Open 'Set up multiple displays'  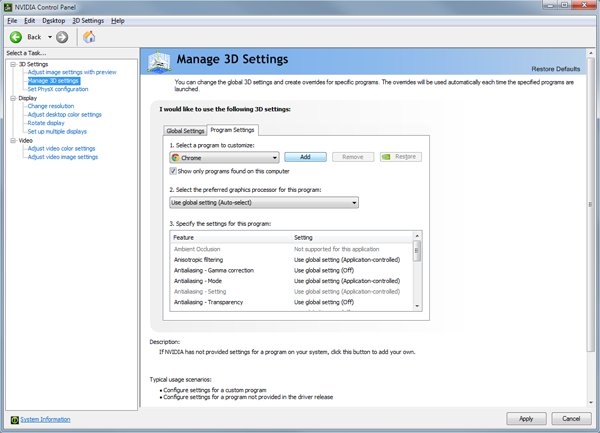point(57,132)
